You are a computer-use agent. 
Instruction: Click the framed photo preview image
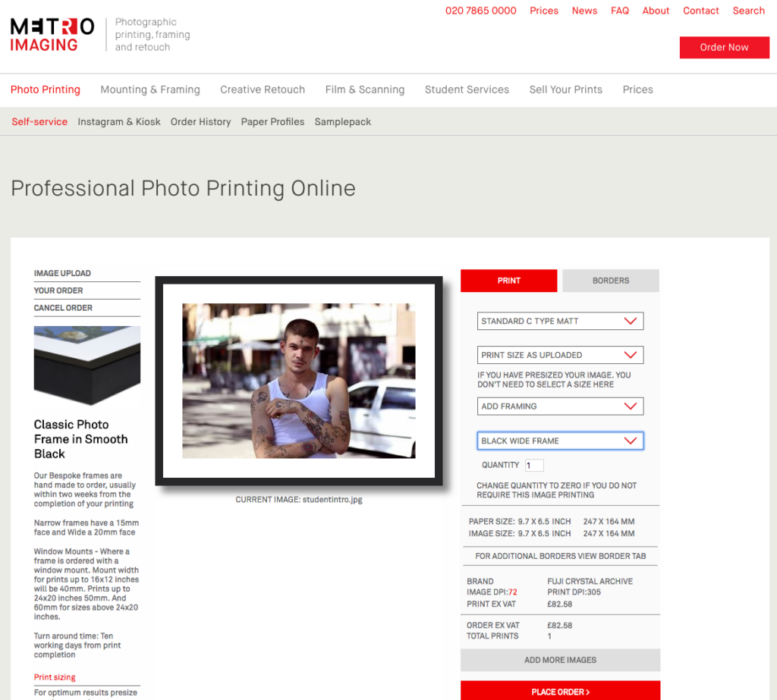pyautogui.click(x=299, y=381)
